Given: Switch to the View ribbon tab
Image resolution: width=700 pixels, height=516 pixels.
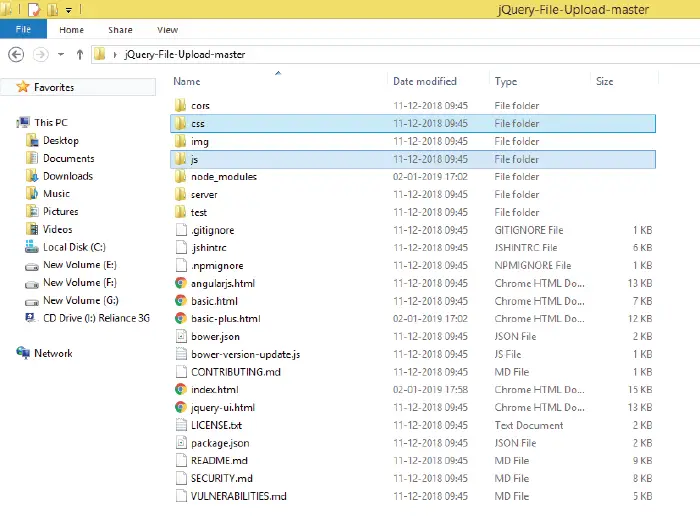Looking at the screenshot, I should pyautogui.click(x=167, y=30).
